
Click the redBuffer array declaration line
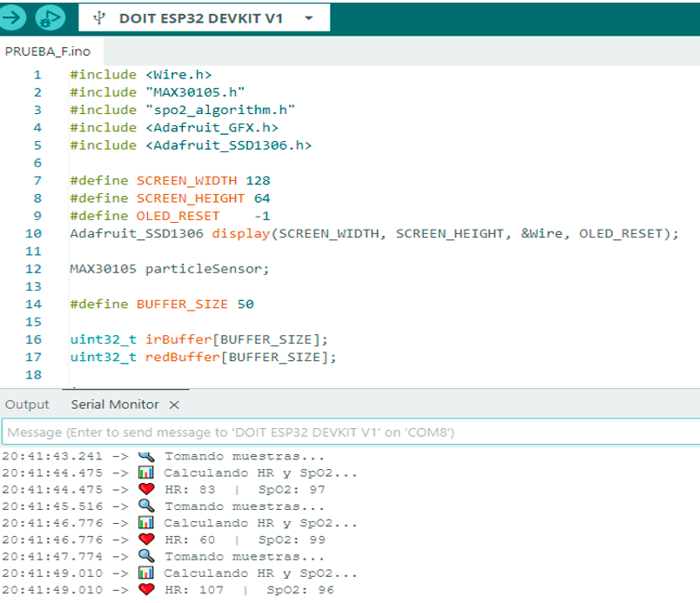(x=202, y=357)
